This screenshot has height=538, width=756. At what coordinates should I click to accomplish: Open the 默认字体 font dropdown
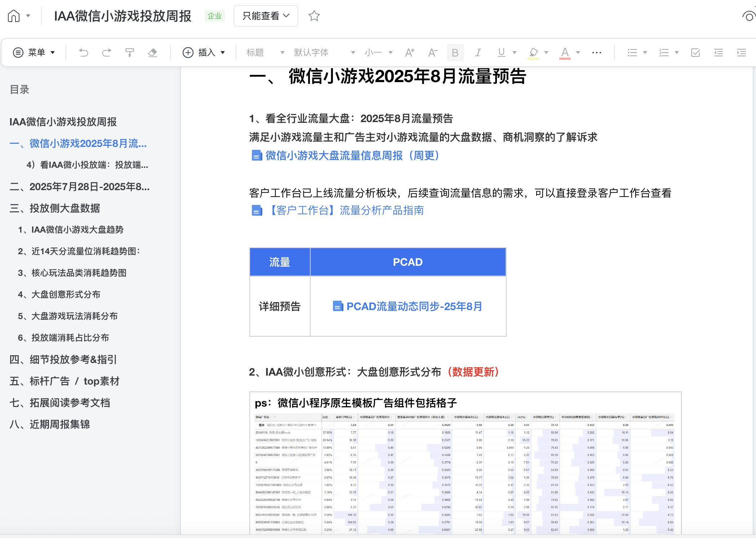(x=324, y=53)
